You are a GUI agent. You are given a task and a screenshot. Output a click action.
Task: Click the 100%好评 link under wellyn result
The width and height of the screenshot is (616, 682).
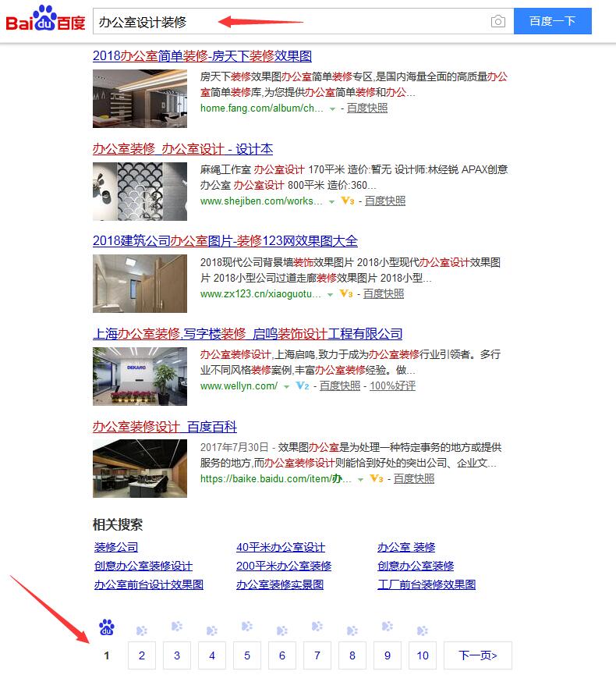(x=392, y=386)
